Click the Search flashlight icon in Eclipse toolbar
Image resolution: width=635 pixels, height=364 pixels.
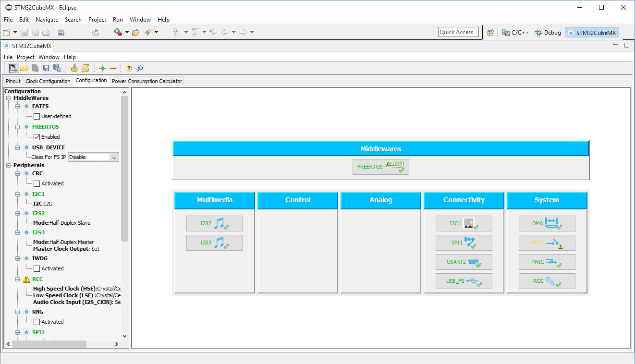coord(148,32)
